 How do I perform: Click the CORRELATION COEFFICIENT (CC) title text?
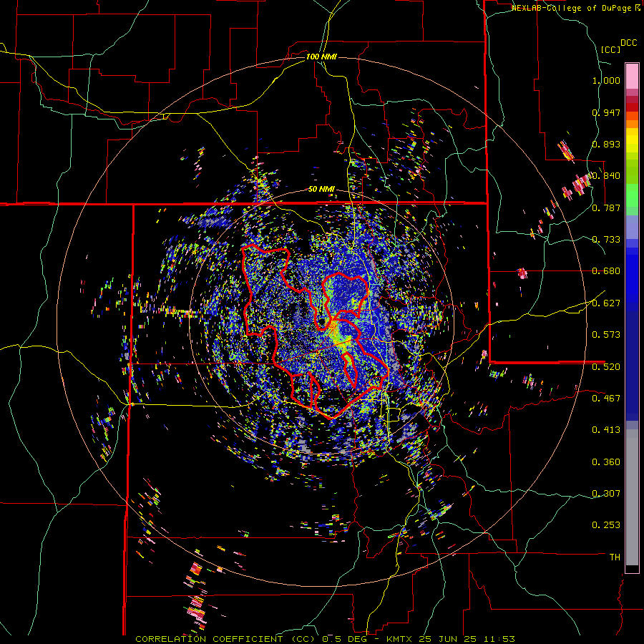pyautogui.click(x=225, y=639)
